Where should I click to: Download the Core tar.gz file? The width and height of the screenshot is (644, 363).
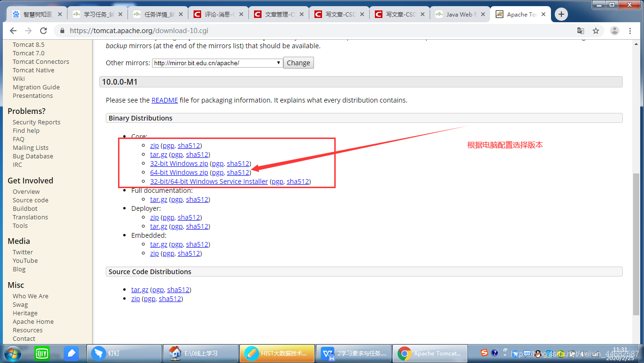tap(159, 155)
